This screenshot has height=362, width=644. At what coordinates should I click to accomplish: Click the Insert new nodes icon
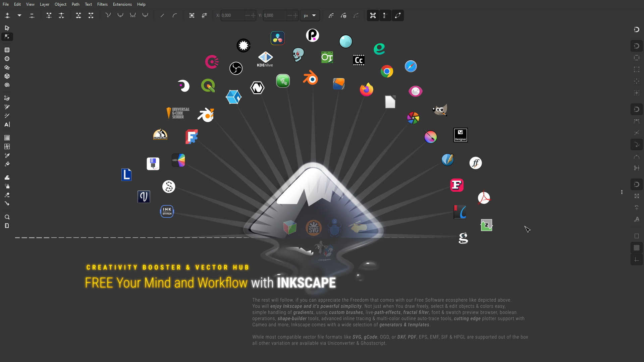click(x=7, y=15)
